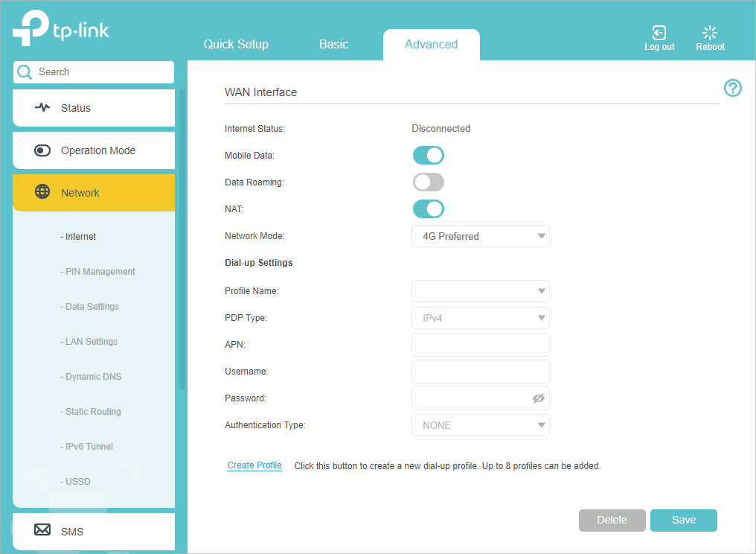
Task: Open help via question mark icon
Action: coord(733,89)
